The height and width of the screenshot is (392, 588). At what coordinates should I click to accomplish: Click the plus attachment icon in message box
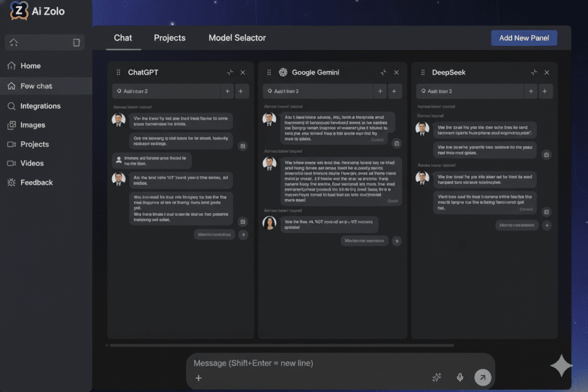pos(198,378)
